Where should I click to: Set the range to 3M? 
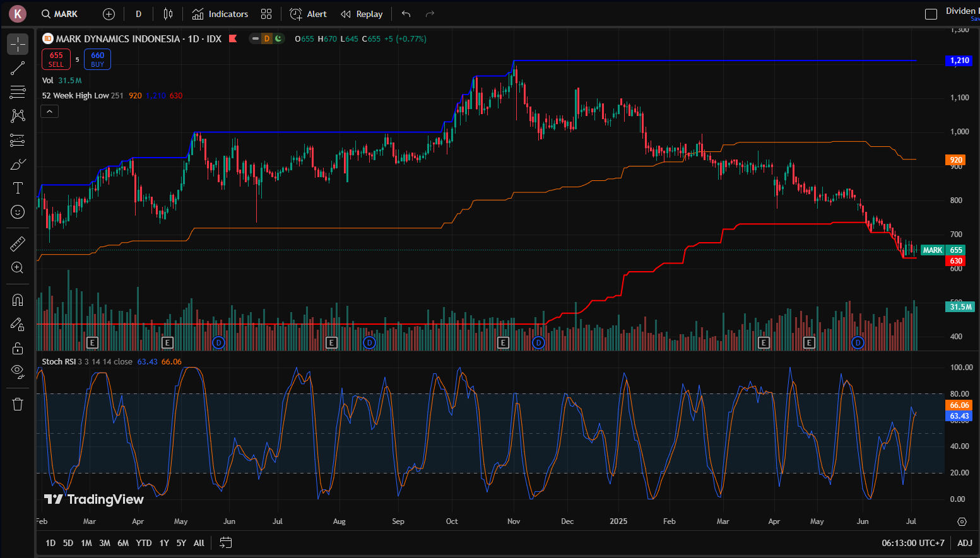pyautogui.click(x=105, y=543)
